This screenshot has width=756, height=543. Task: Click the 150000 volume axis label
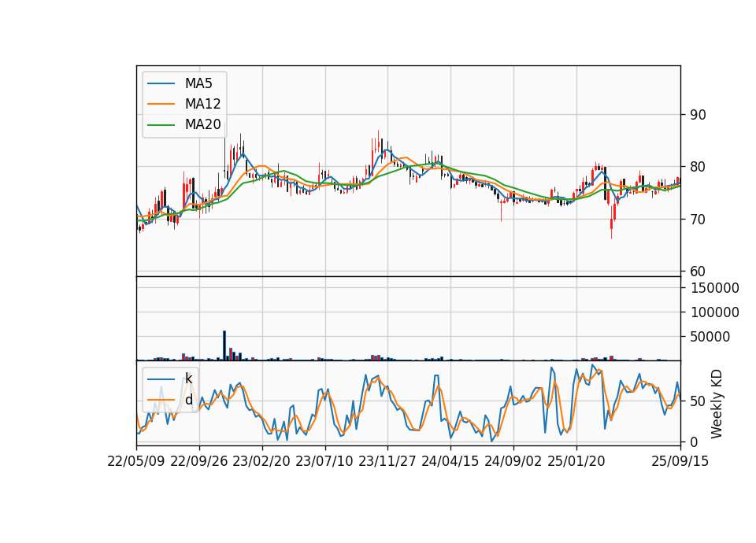[714, 288]
